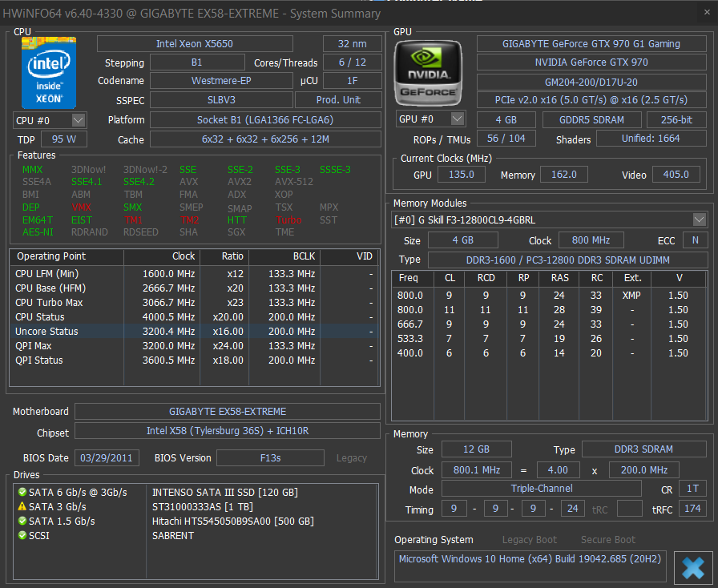Select the INTENSO SATA III SSD [120 GB] drive
This screenshot has width=718, height=588.
pyautogui.click(x=225, y=493)
